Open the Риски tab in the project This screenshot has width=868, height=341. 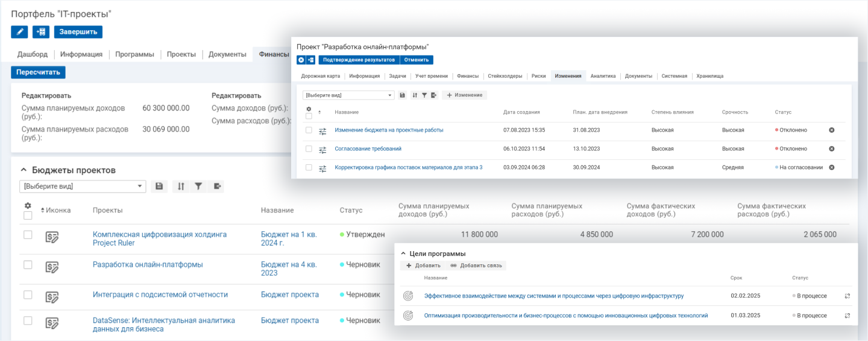pyautogui.click(x=539, y=76)
